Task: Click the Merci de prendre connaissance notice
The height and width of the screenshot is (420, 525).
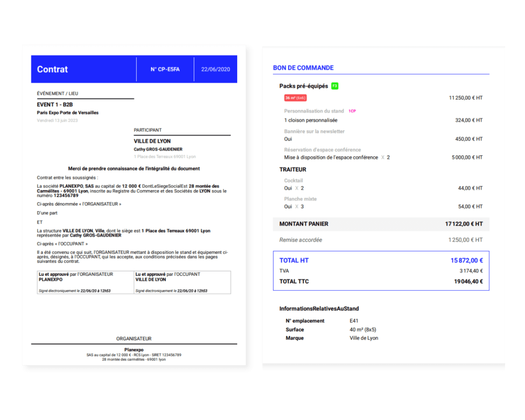Action: click(x=134, y=168)
